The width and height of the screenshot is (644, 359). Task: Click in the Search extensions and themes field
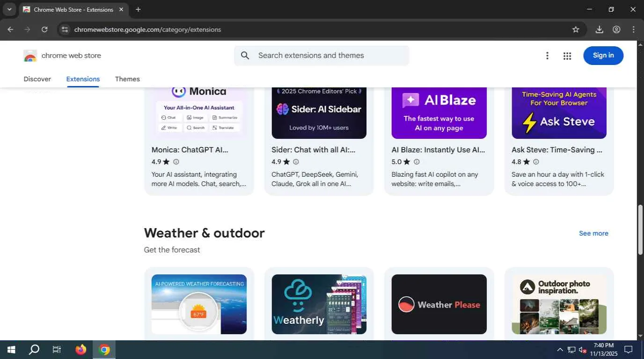322,56
